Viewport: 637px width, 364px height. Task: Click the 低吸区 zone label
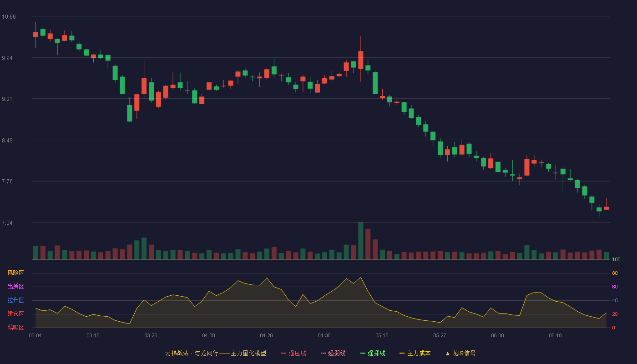click(x=15, y=327)
